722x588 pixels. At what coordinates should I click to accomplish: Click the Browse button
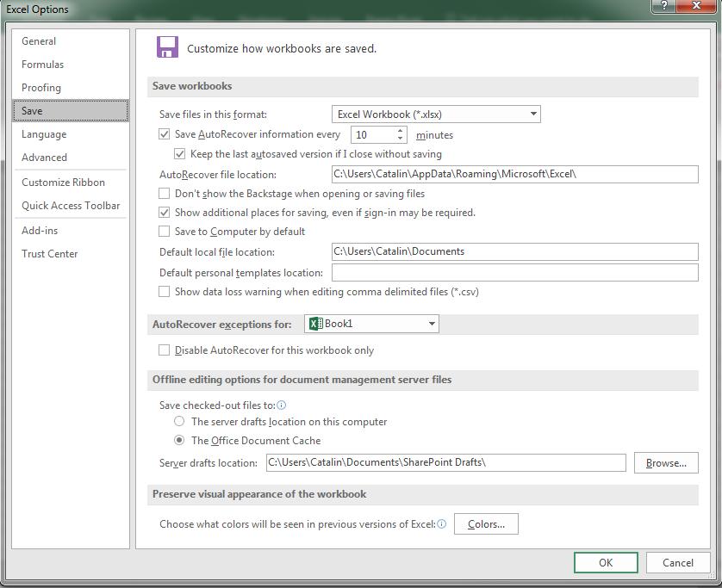pos(666,463)
